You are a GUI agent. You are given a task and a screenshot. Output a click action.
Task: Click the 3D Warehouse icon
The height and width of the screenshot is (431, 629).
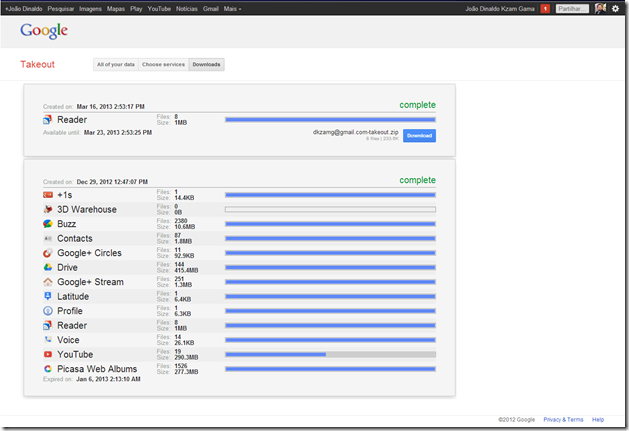click(x=48, y=209)
